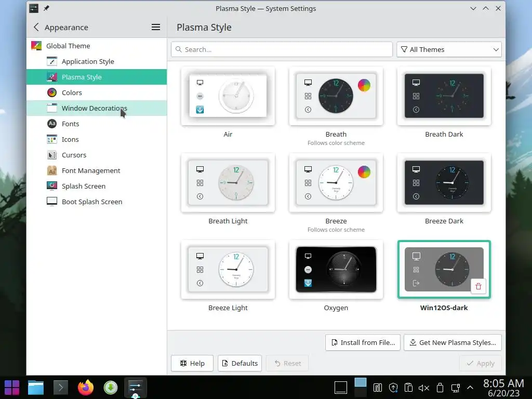Click the Global Theme colorful icon
The width and height of the screenshot is (532, 399).
tap(36, 46)
